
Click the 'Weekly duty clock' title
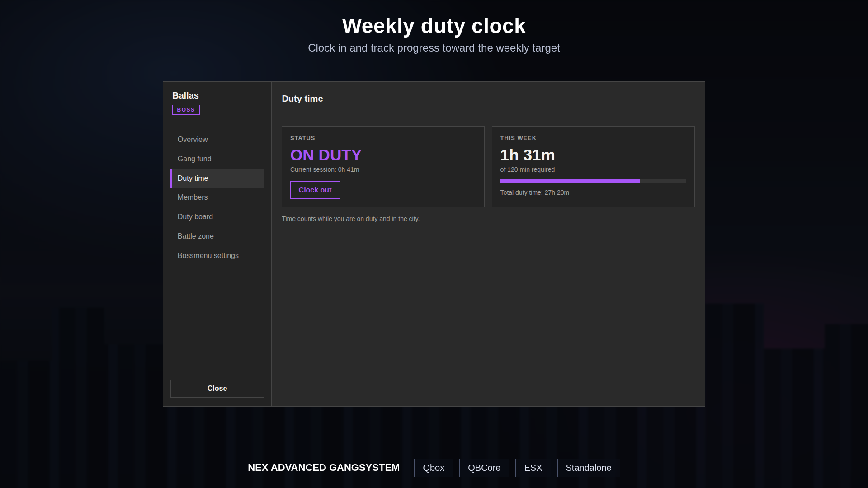[x=434, y=26]
